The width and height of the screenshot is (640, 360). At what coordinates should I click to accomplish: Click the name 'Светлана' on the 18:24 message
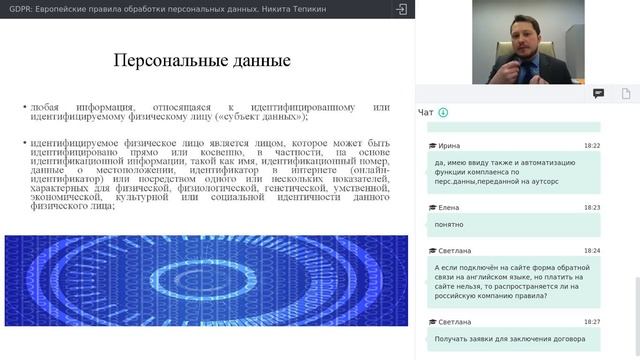[455, 251]
